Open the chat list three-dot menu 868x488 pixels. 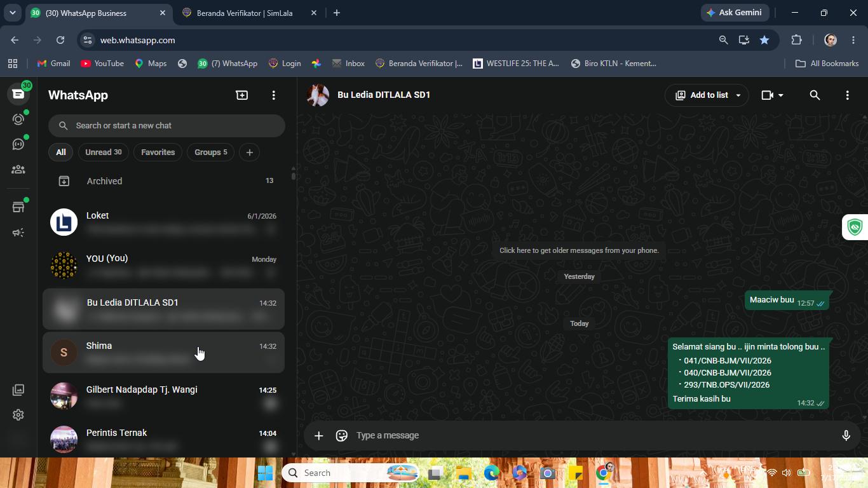274,95
